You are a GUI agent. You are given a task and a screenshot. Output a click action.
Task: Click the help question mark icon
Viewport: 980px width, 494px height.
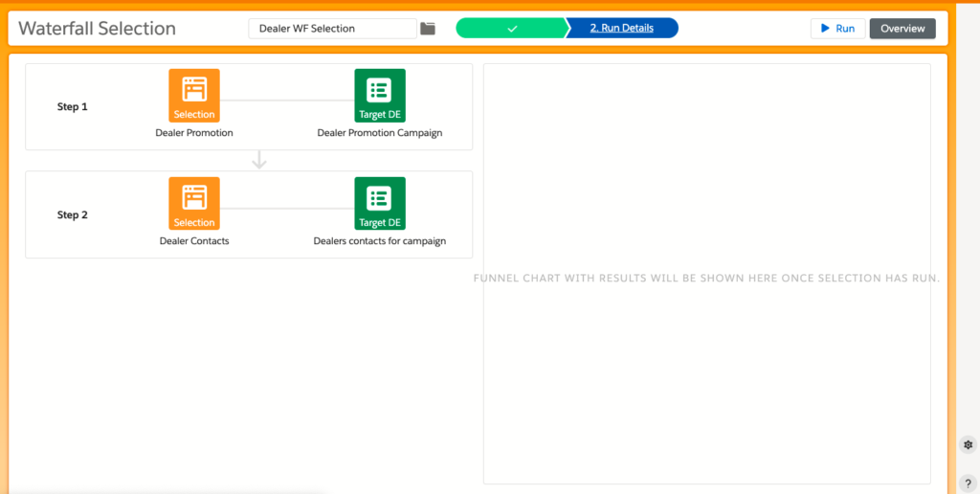[968, 483]
